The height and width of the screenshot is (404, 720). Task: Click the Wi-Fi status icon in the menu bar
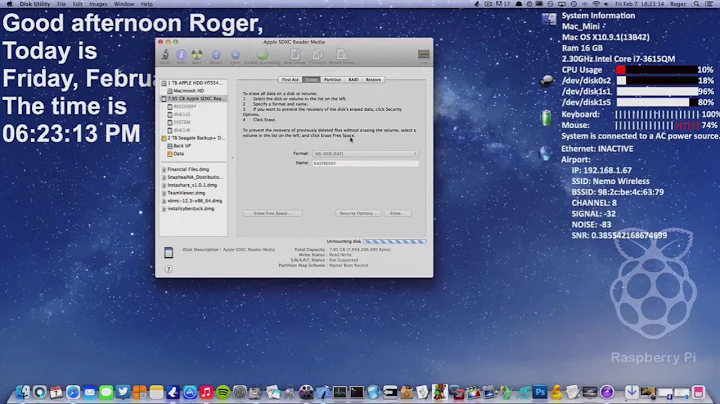click(596, 4)
